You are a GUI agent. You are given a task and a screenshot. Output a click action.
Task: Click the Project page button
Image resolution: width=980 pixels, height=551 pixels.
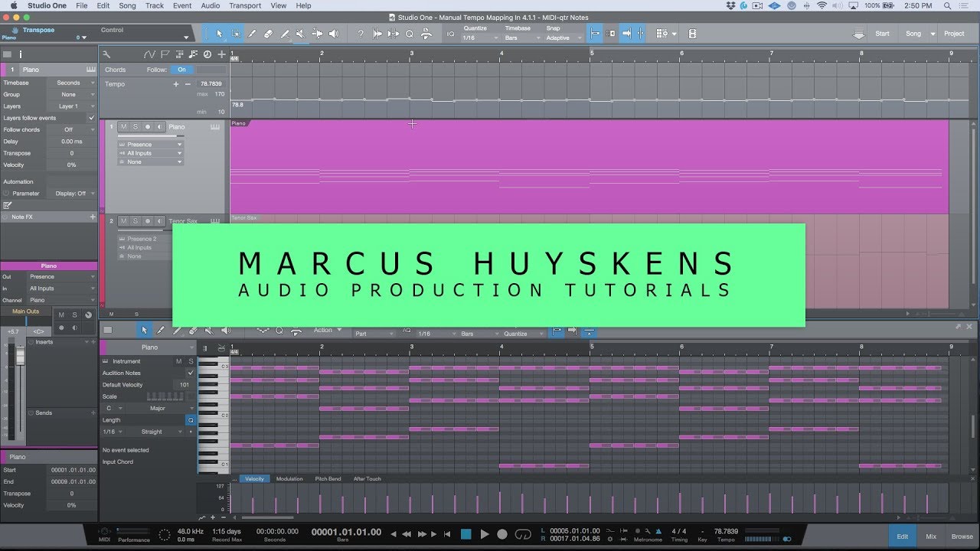point(954,34)
